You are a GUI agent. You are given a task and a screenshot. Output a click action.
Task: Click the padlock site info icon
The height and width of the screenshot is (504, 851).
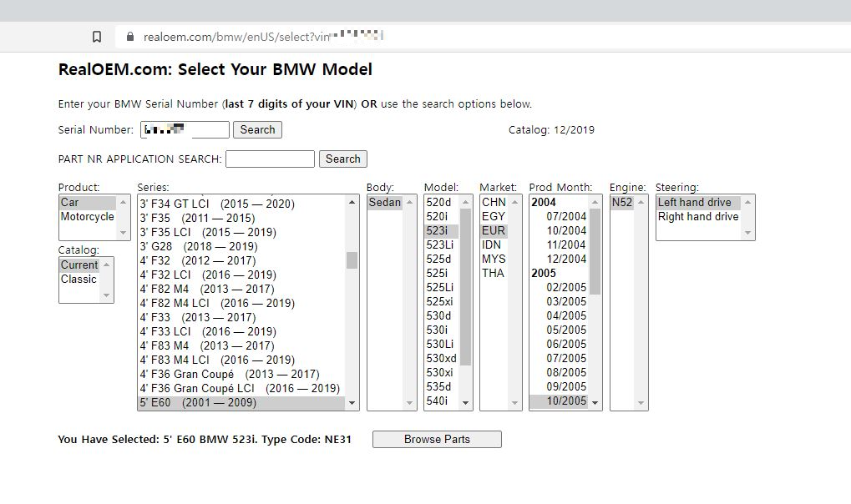click(x=129, y=37)
